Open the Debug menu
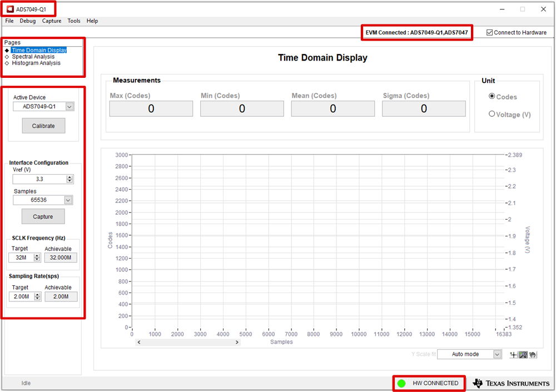The width and height of the screenshot is (556, 392). 27,21
